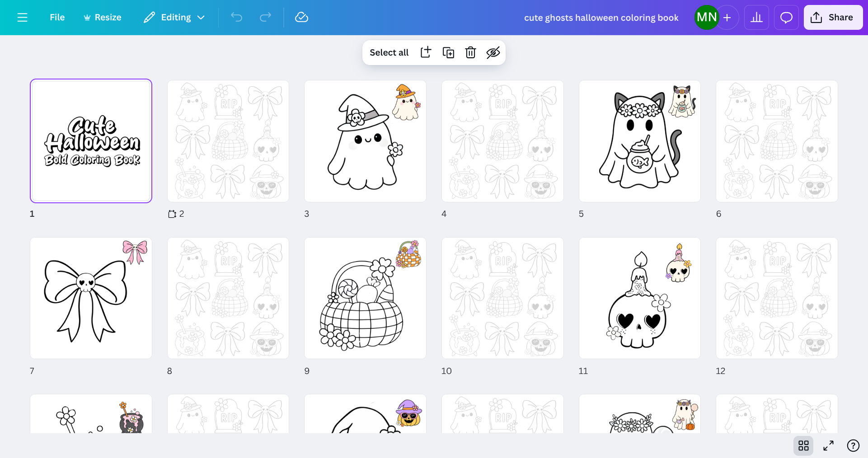
Task: Open the analytics insights chart icon
Action: 756,17
